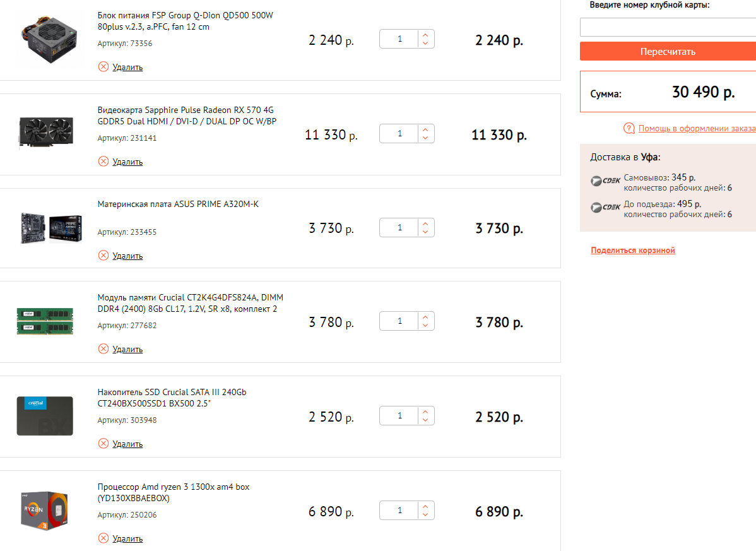Decrease quantity of Sapphire Radeon RX 570
This screenshot has height=551, width=756.
(426, 138)
